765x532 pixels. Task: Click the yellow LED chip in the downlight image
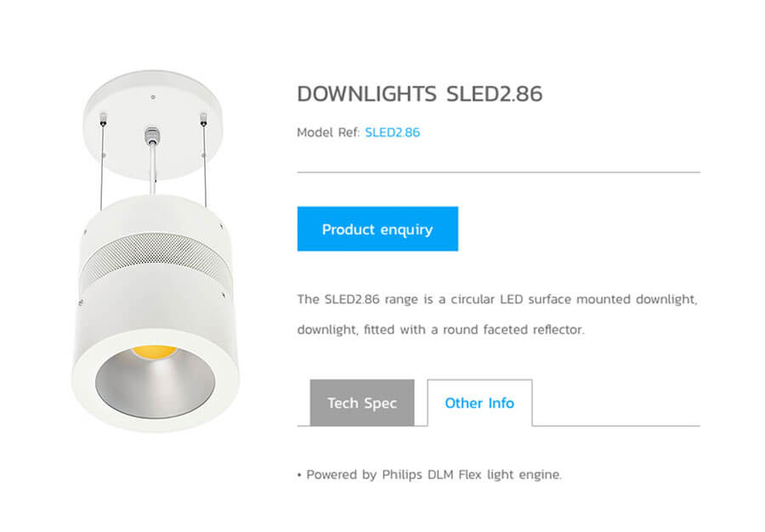154,351
